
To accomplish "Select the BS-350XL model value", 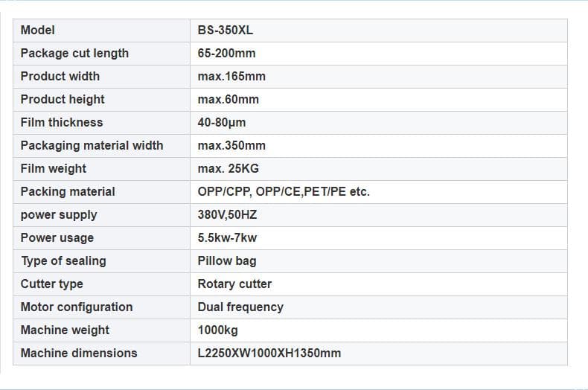I will [226, 31].
